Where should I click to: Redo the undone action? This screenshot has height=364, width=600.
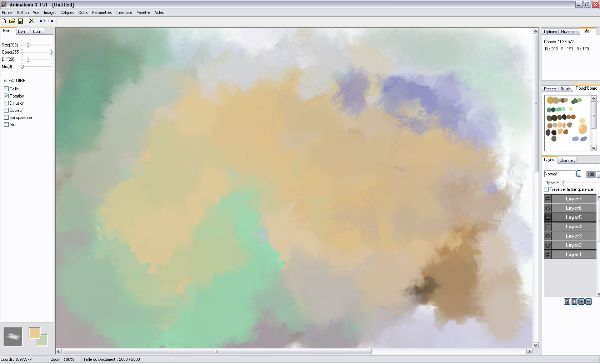tap(50, 21)
